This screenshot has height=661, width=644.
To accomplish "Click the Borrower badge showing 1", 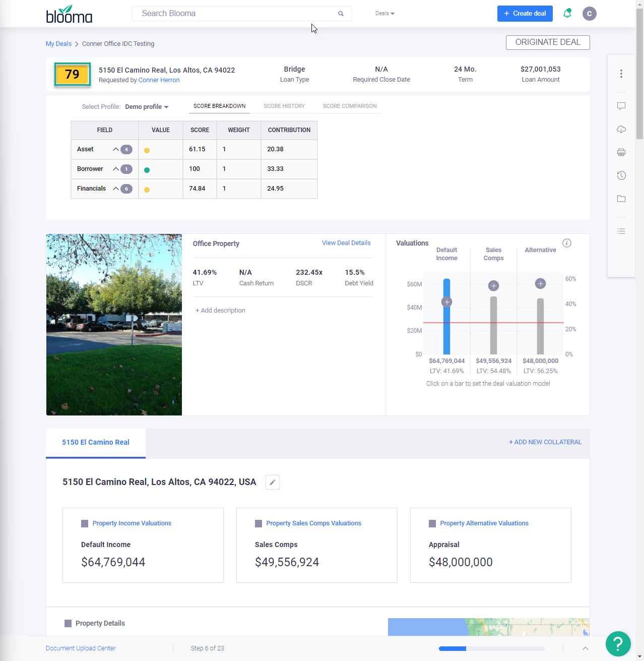I will pyautogui.click(x=126, y=169).
